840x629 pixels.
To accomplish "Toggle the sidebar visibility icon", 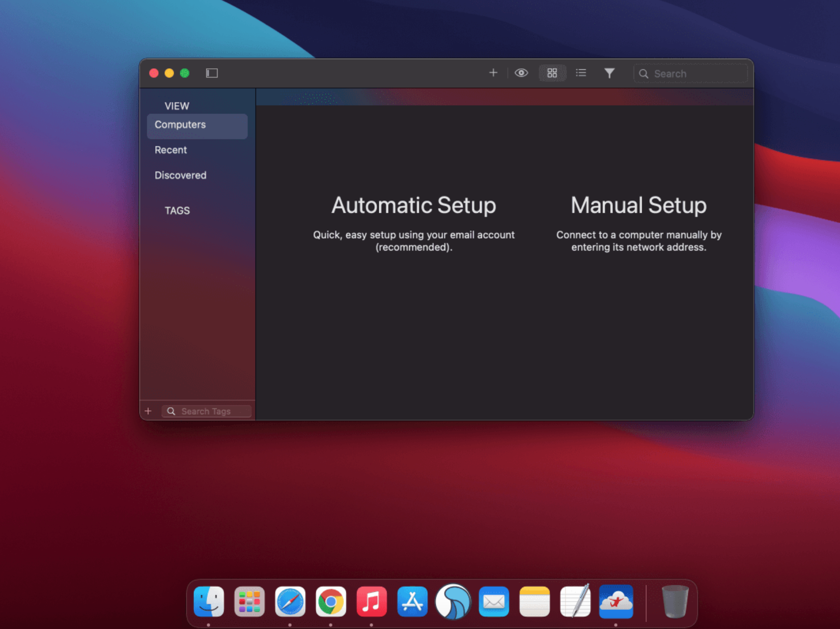I will point(211,73).
